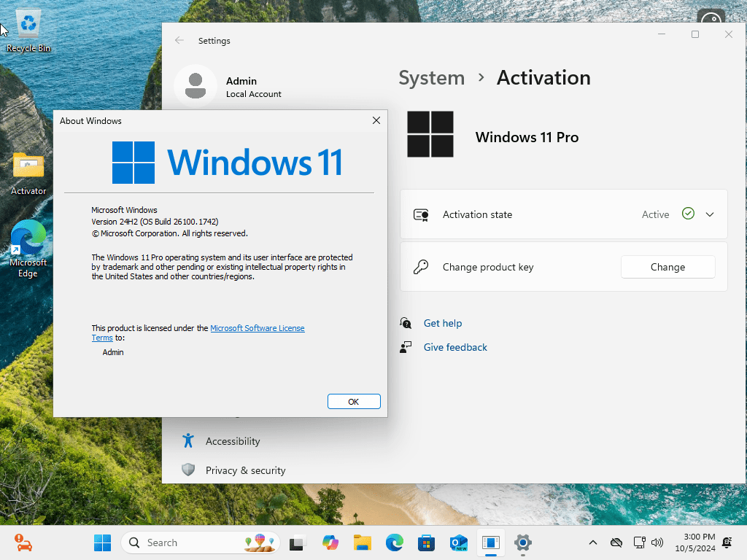Expand the Activation state section
The height and width of the screenshot is (560, 747).
point(709,214)
